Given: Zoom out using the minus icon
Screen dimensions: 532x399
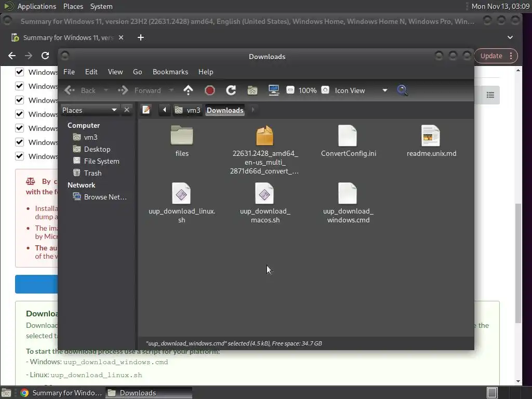Looking at the screenshot, I should point(290,90).
